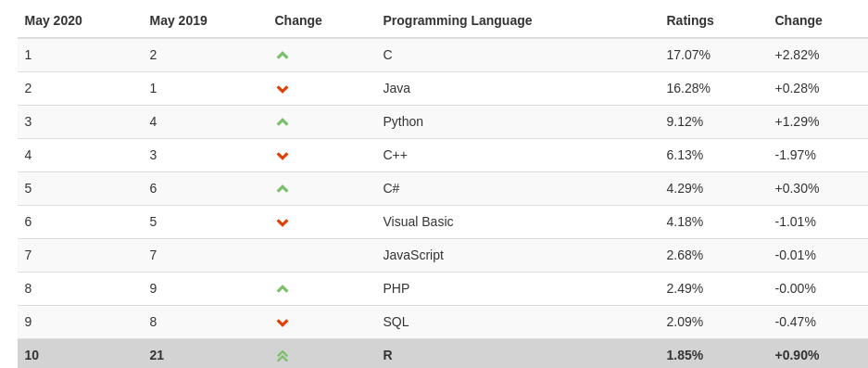Click the 9.12% rating value

pos(685,121)
